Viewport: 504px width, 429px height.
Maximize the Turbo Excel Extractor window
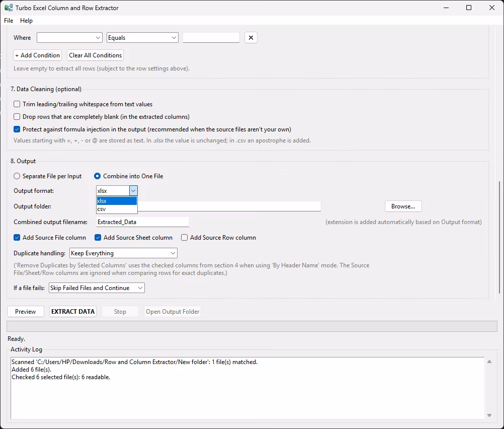tap(469, 8)
